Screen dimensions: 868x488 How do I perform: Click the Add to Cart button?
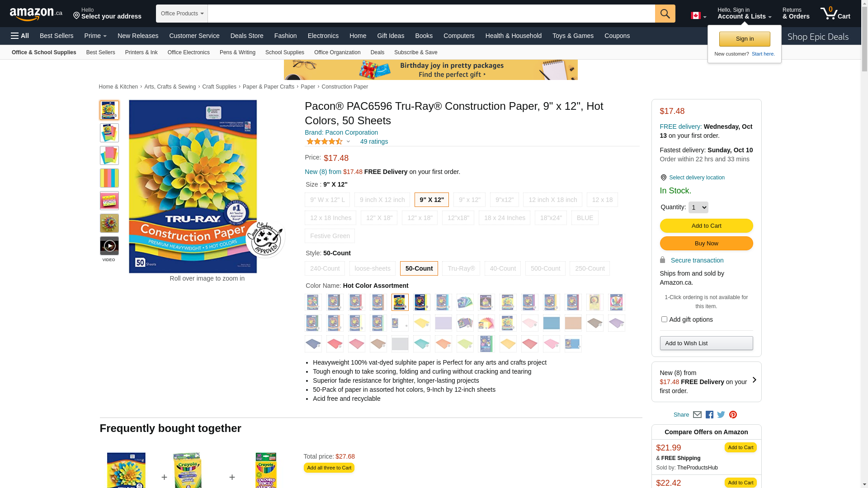(x=706, y=226)
